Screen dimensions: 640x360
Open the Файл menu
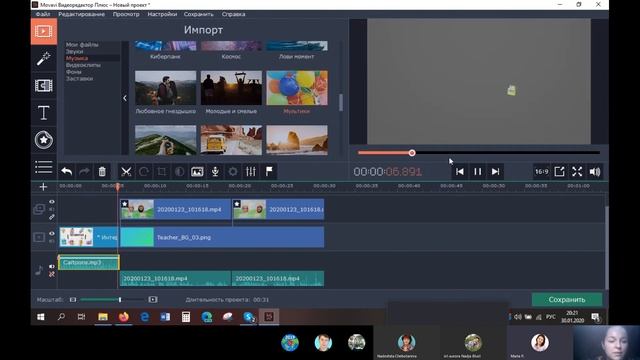click(43, 14)
